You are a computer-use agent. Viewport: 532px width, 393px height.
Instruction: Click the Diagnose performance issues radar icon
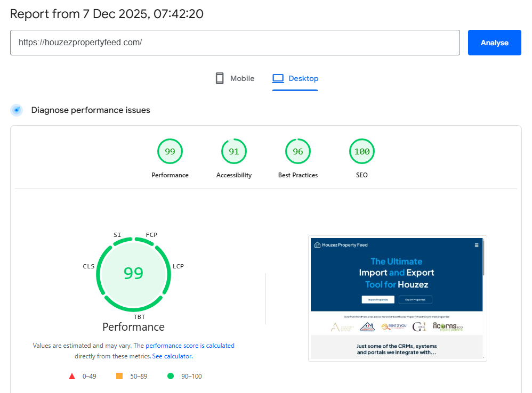pyautogui.click(x=17, y=110)
